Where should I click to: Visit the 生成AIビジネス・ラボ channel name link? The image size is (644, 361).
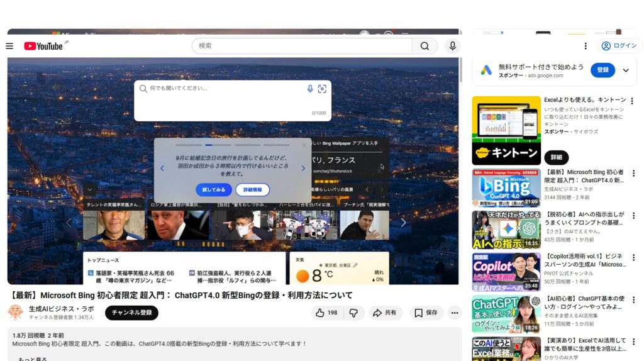(61, 309)
